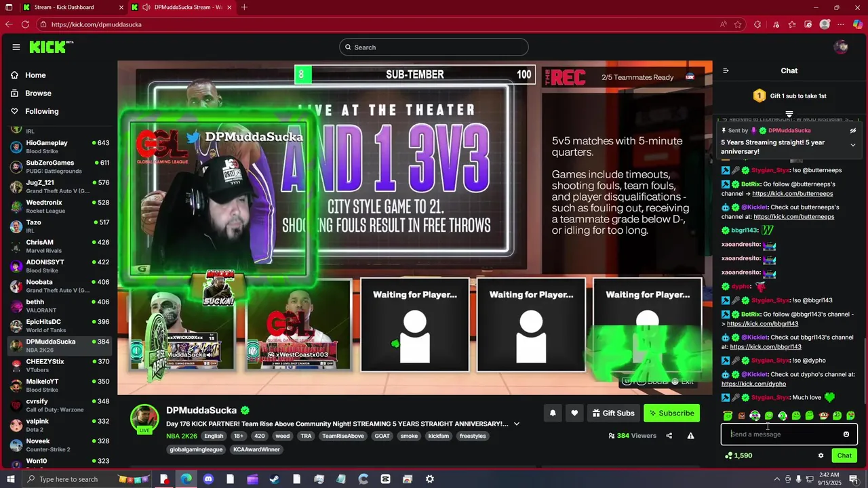Click the KCAAwardWinner tag

(257, 449)
